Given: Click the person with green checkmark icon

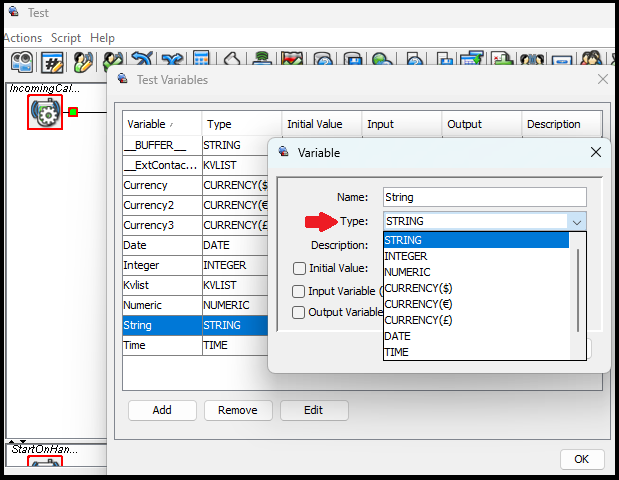Looking at the screenshot, I should 113,60.
